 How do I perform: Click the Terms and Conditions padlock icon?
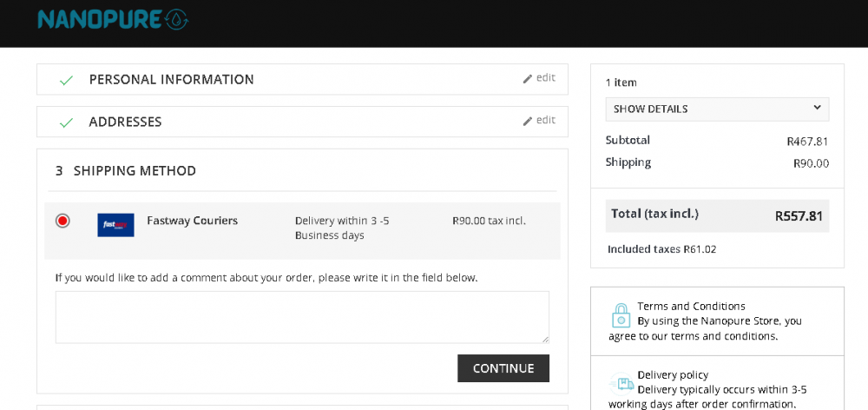click(621, 315)
